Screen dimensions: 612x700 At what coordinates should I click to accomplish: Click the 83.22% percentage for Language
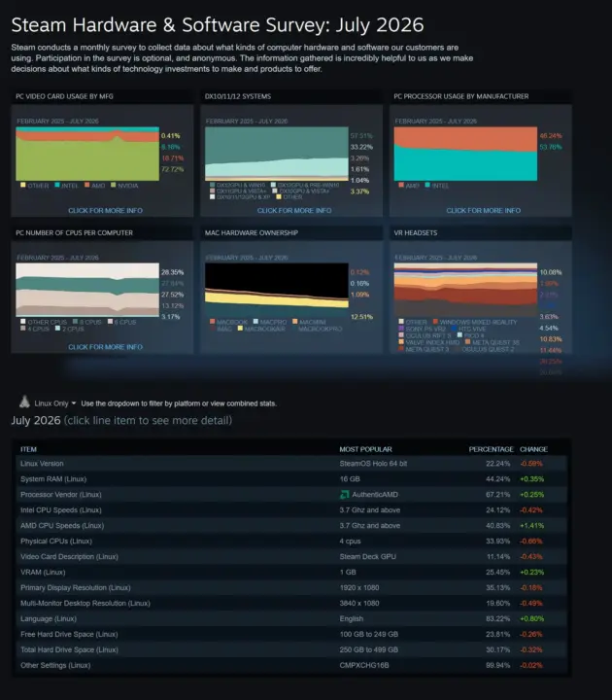(x=497, y=618)
